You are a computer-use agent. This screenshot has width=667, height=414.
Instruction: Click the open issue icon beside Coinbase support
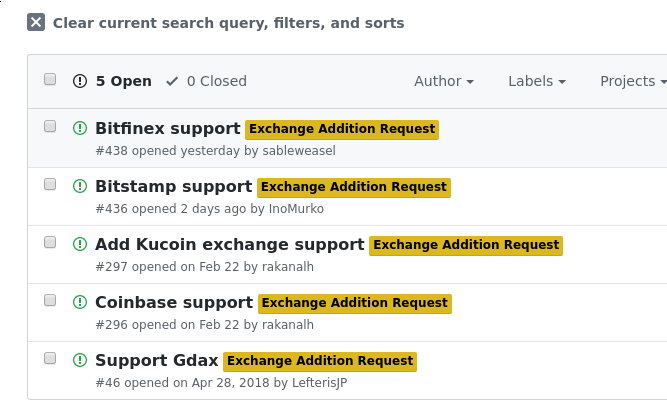[80, 302]
